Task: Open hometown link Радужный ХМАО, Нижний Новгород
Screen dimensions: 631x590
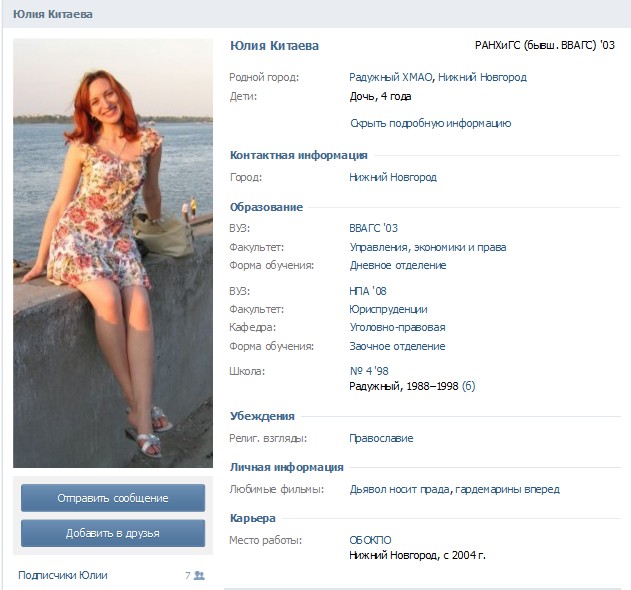Action: [437, 77]
